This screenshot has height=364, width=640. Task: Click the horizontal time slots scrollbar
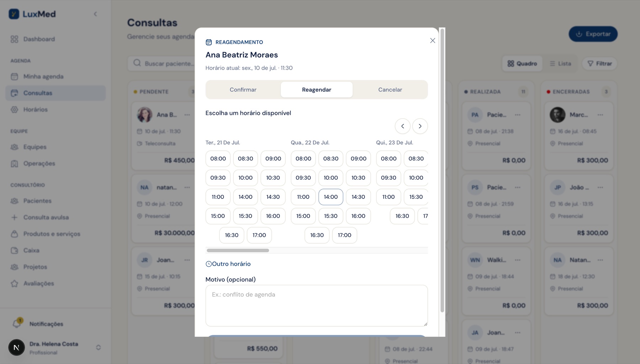click(238, 250)
